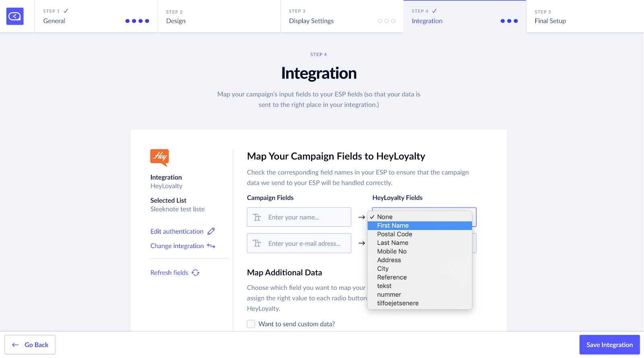Click the Enter your e-mail adress campaign field
644x358 pixels.
(299, 243)
